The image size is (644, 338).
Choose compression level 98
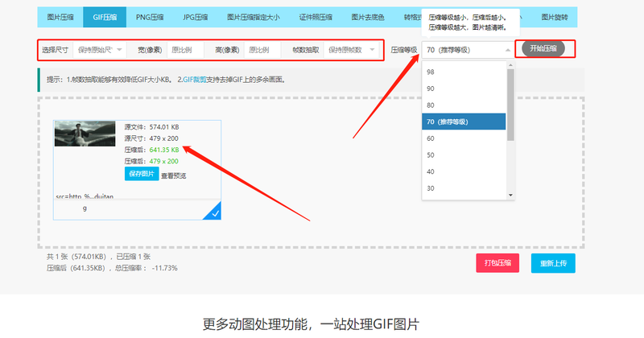pos(464,72)
